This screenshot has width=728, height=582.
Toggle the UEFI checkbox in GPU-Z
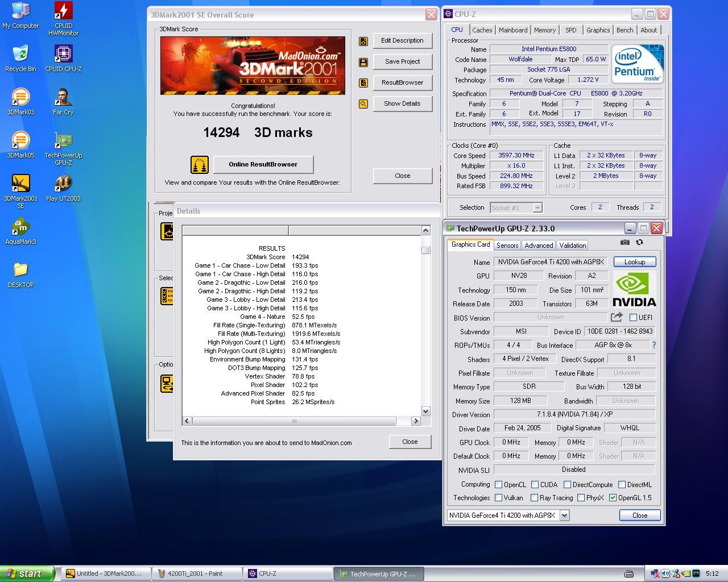point(633,318)
